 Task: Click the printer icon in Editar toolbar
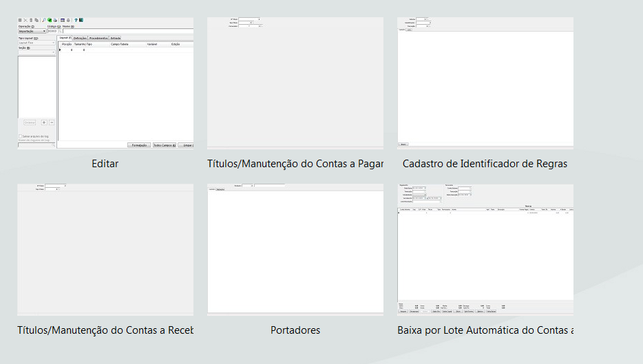tap(68, 20)
